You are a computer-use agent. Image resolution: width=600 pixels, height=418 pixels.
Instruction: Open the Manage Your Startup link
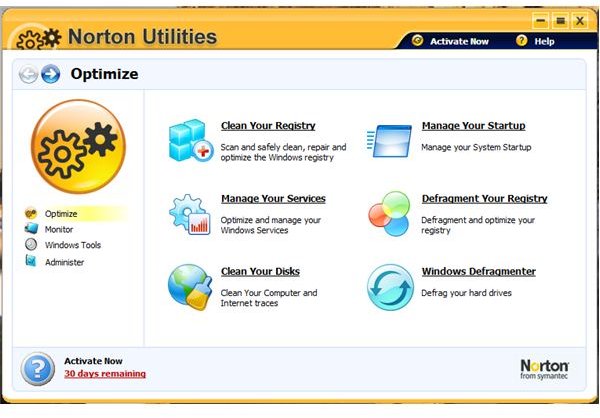coord(474,126)
